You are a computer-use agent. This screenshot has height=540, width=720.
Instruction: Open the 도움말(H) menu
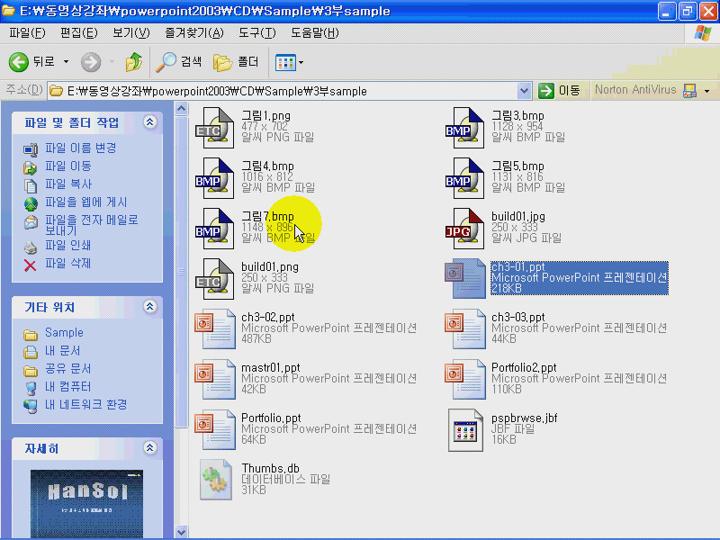click(x=315, y=33)
